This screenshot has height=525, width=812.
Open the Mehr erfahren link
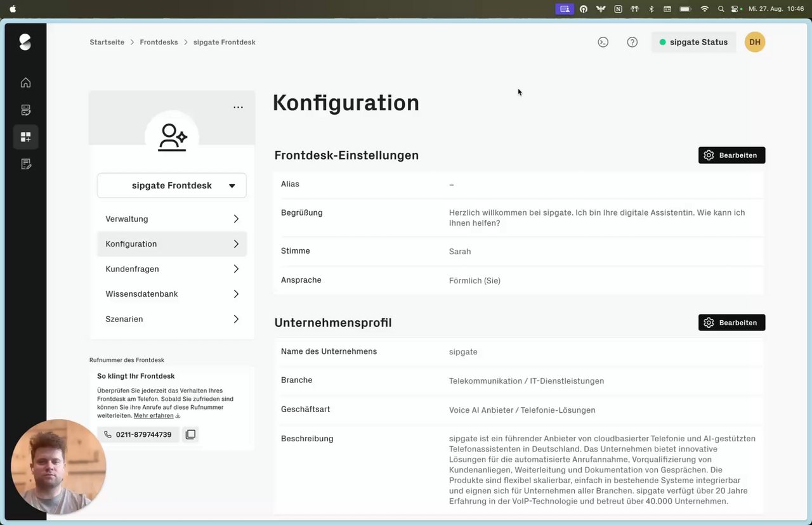(154, 416)
